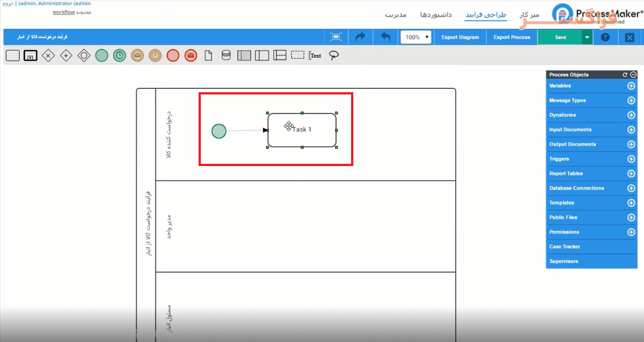The height and width of the screenshot is (342, 644).
Task: Go to the داشبوردها tab
Action: pyautogui.click(x=436, y=15)
